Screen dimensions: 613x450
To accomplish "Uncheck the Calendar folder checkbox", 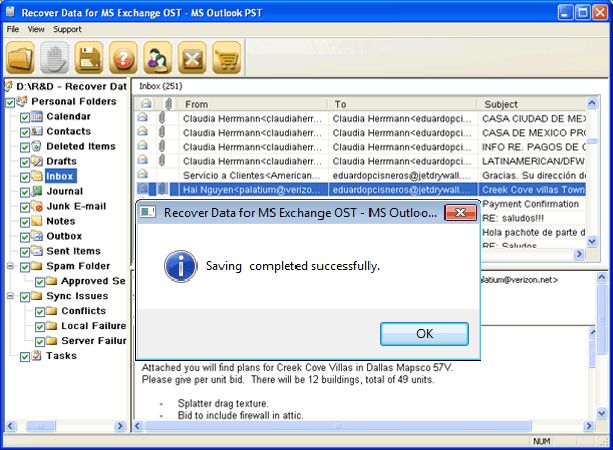I will (25, 117).
